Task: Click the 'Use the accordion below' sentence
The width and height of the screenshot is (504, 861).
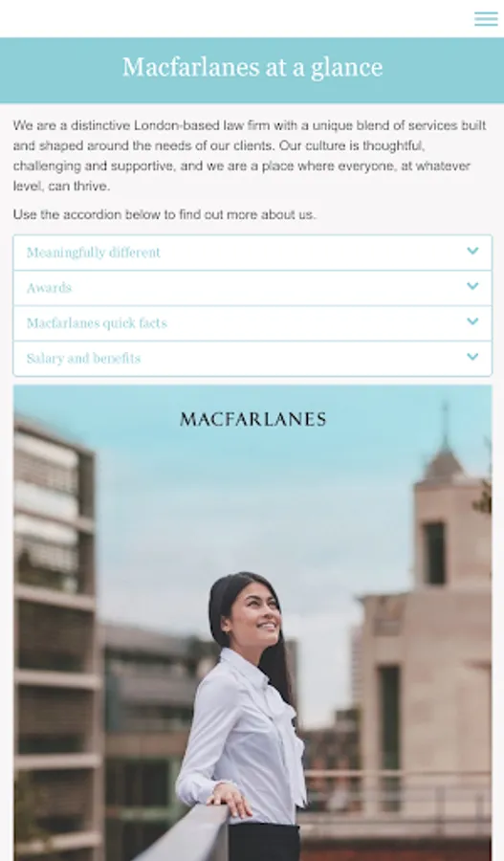Action: (164, 214)
